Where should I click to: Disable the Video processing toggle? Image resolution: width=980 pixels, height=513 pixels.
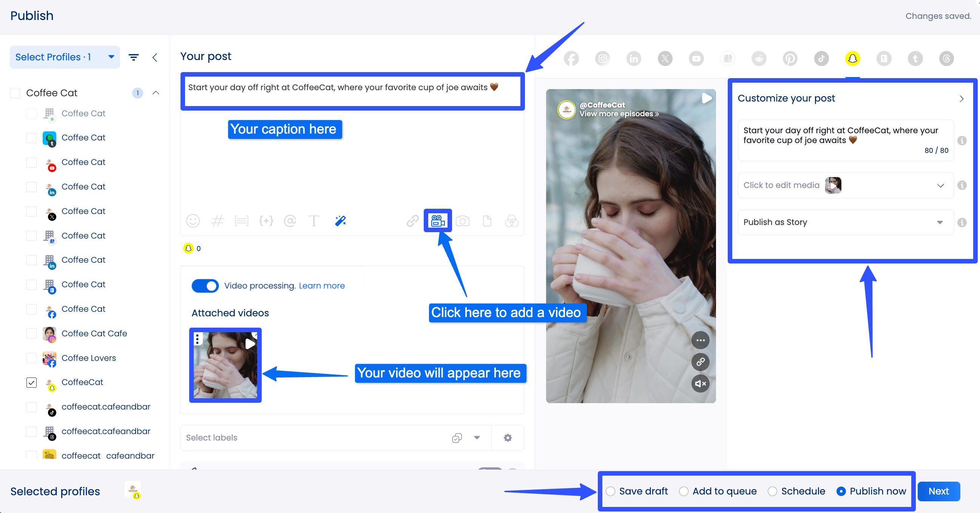pyautogui.click(x=205, y=286)
